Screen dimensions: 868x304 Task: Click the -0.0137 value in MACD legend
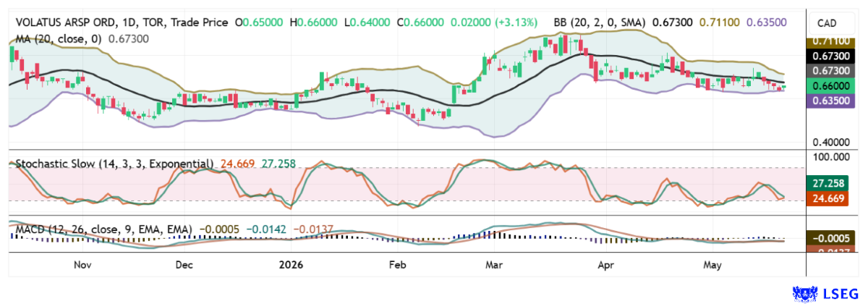(x=312, y=229)
